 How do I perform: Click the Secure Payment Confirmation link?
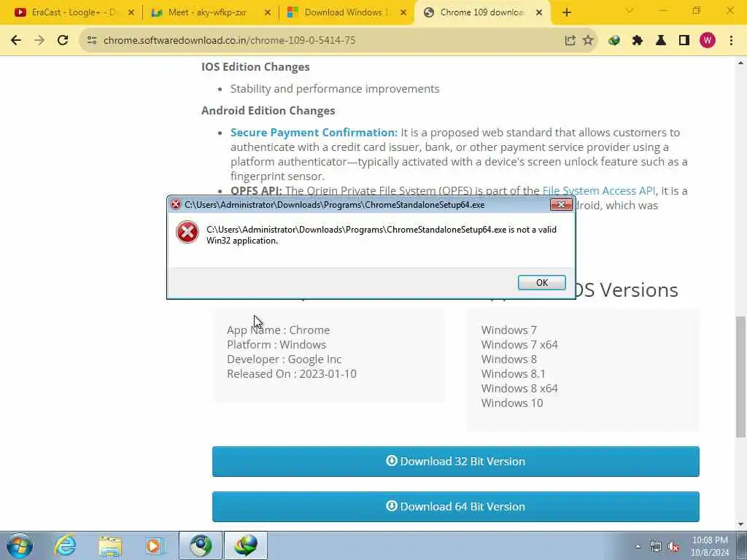(314, 133)
